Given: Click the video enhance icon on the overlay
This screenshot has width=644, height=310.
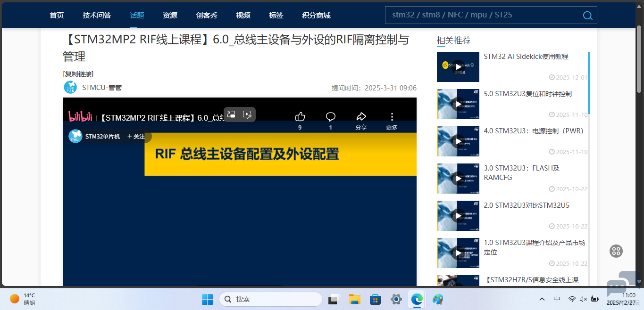Looking at the screenshot, I should pyautogui.click(x=247, y=114).
